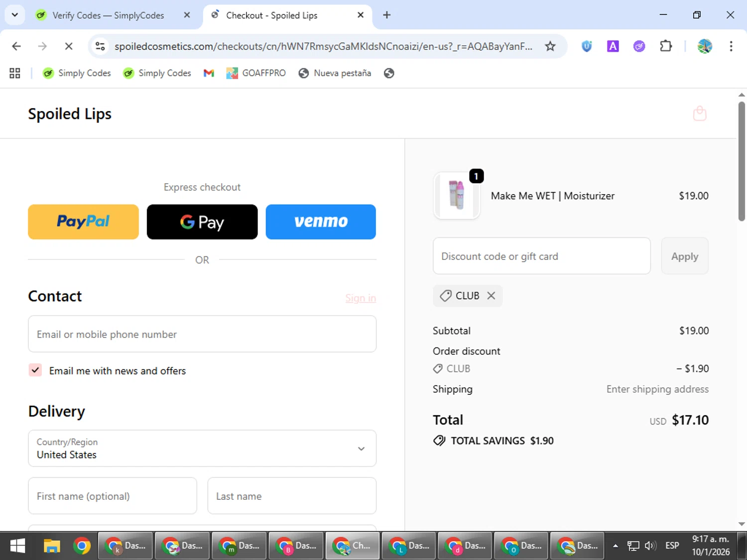Image resolution: width=747 pixels, height=560 pixels.
Task: Open first Simply Codes bookmark
Action: [x=77, y=73]
